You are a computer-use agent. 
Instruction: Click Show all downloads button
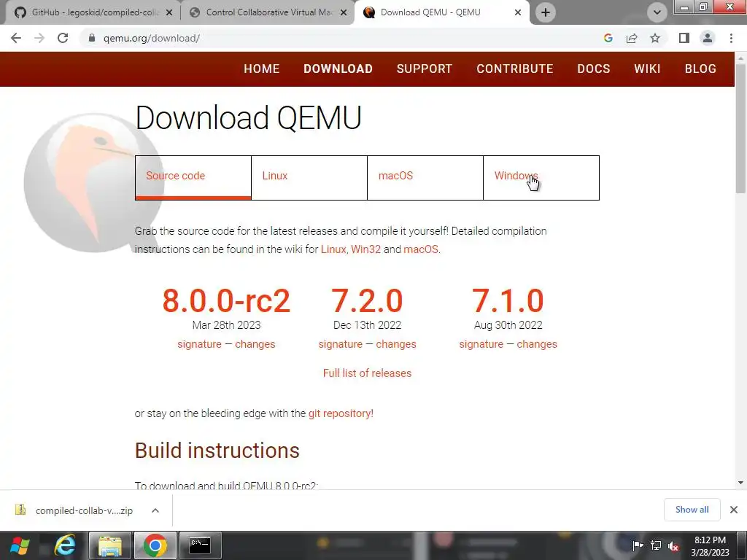(692, 510)
